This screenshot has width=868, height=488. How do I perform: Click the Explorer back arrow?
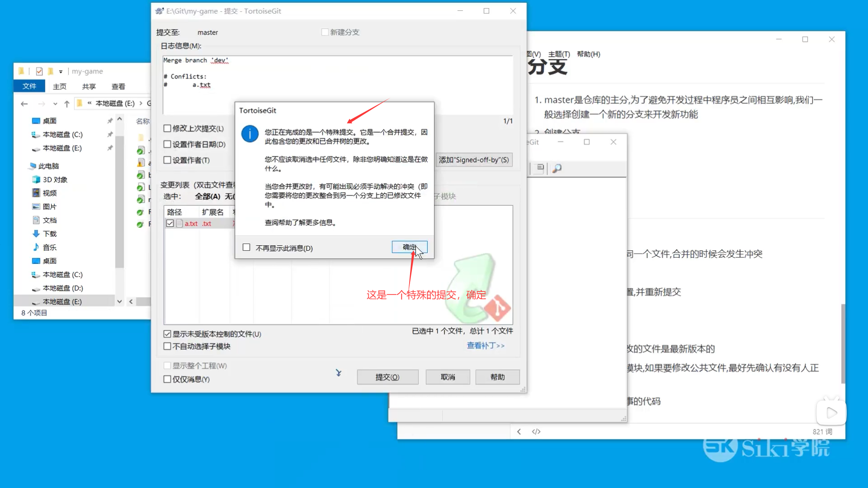[24, 103]
